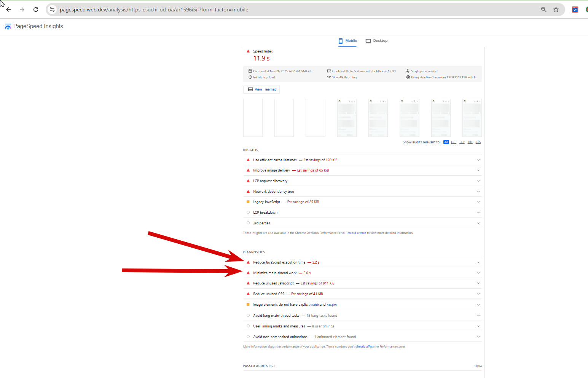Select the Speed Index 11.9 s value

(x=261, y=58)
